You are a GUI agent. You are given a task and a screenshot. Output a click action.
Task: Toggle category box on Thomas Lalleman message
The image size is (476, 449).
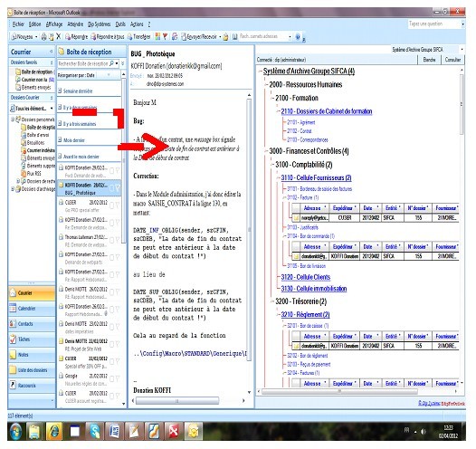(111, 241)
